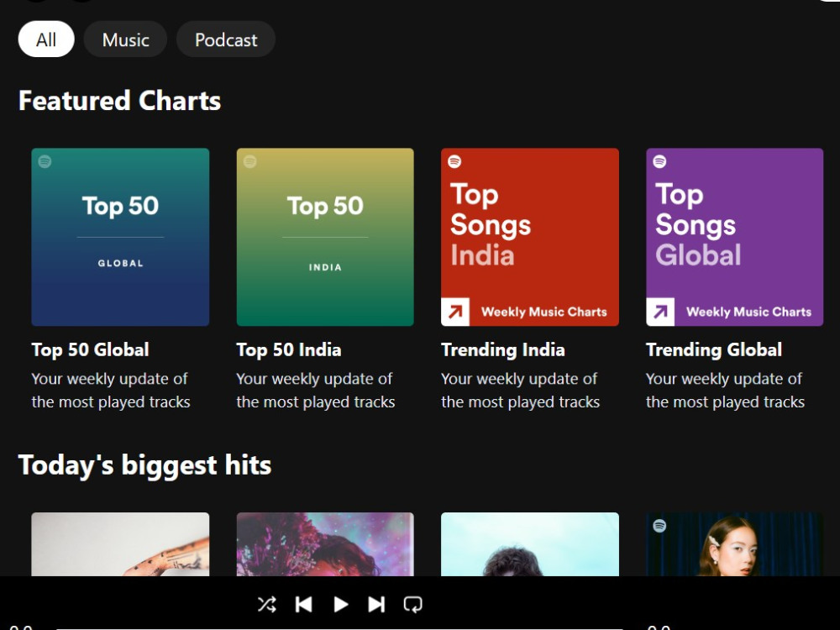The width and height of the screenshot is (840, 630).
Task: Switch to the Podcast filter
Action: 226,39
